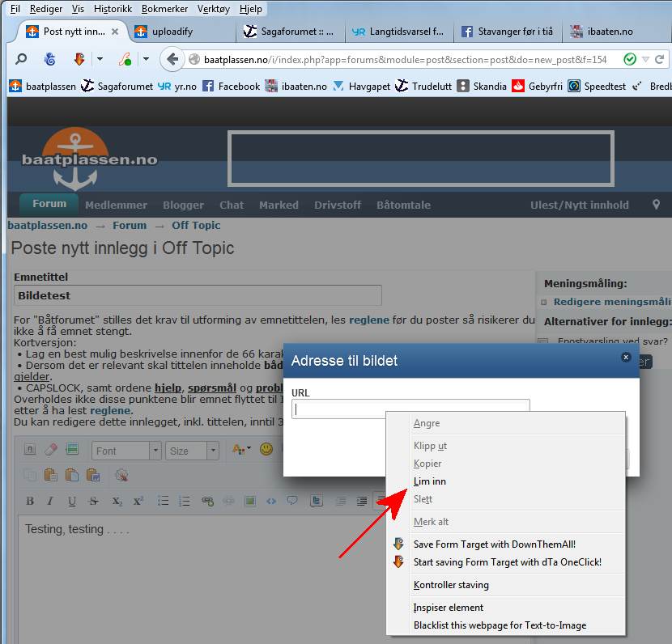
Task: Toggle underline formatting in editor
Action: (x=72, y=501)
